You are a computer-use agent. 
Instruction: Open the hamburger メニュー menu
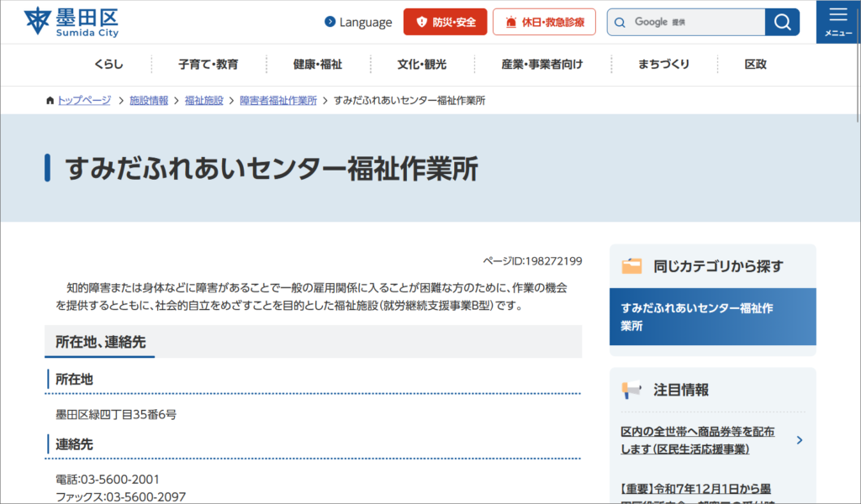click(837, 22)
